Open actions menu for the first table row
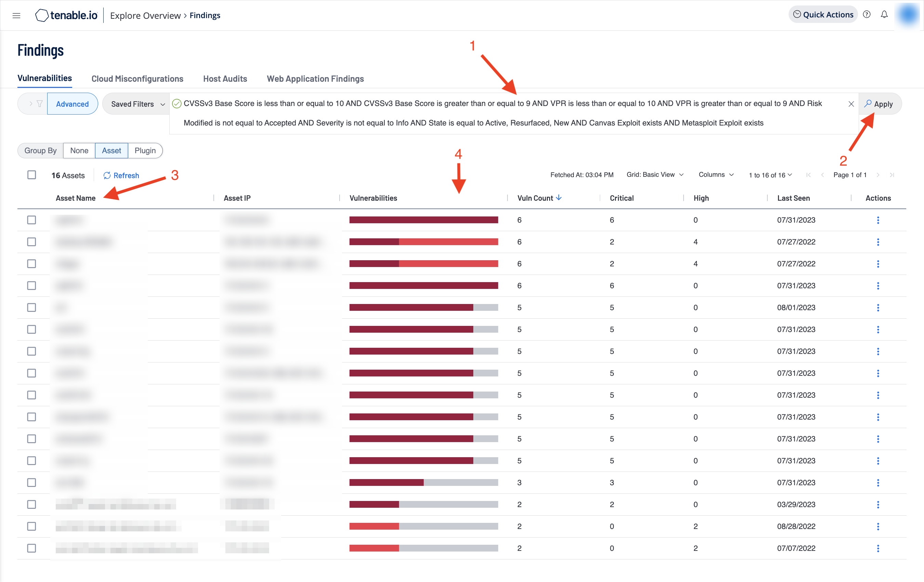Screen dimensions: 924x582 point(878,220)
